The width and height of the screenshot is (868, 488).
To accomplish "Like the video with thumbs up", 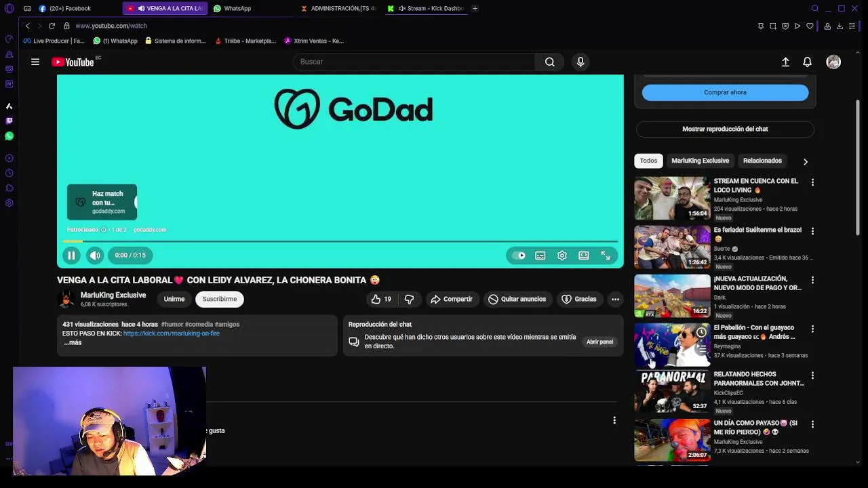I will point(381,299).
